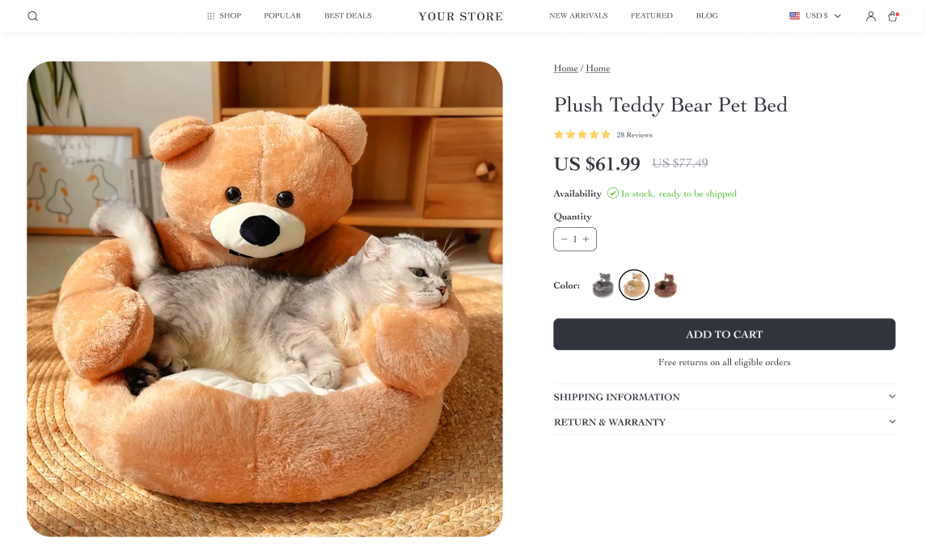Click the first Home breadcrumb link

click(565, 69)
